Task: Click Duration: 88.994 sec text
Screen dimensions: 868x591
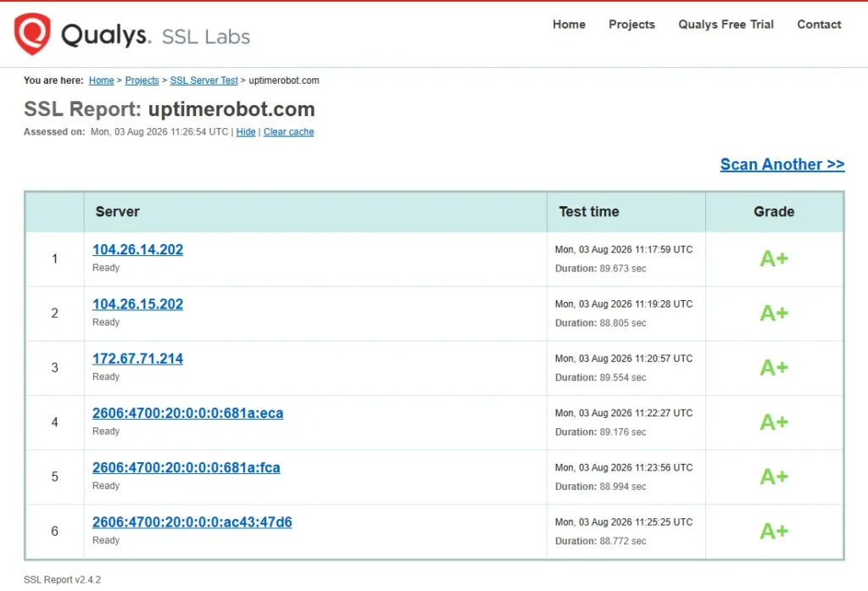Action: (601, 487)
